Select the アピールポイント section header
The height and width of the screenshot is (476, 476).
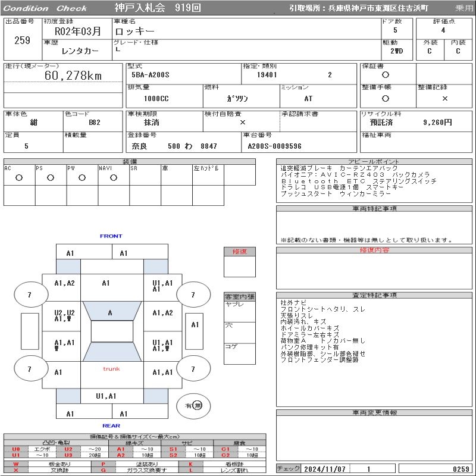pyautogui.click(x=374, y=161)
